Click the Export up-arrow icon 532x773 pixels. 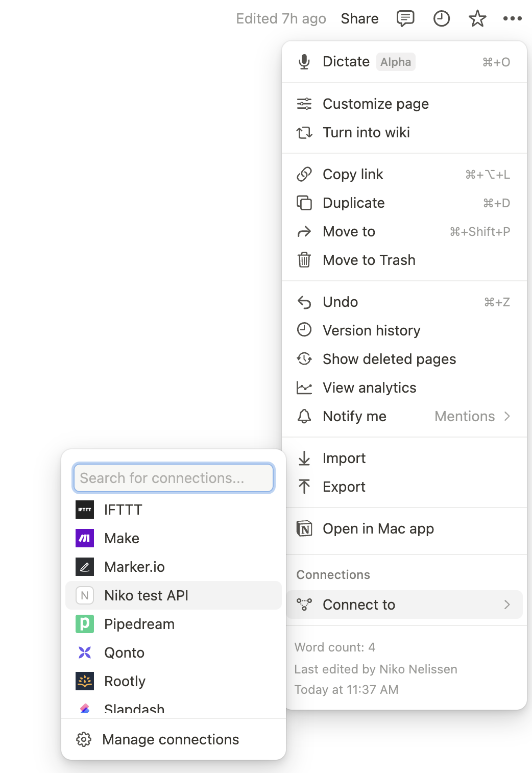pyautogui.click(x=304, y=487)
